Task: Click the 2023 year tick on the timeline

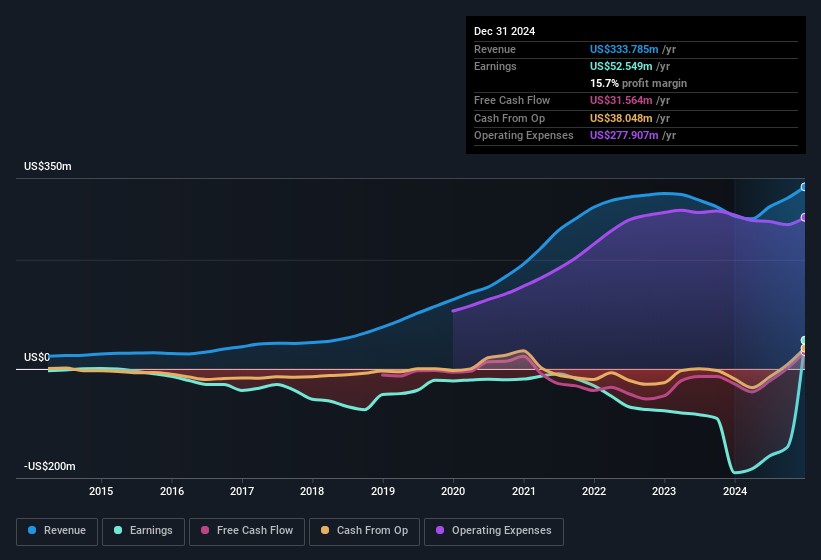Action: (664, 491)
